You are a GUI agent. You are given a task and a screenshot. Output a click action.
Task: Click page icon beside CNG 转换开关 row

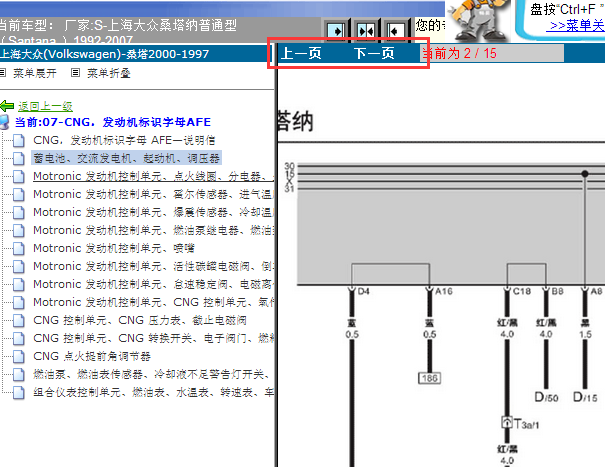click(x=19, y=338)
